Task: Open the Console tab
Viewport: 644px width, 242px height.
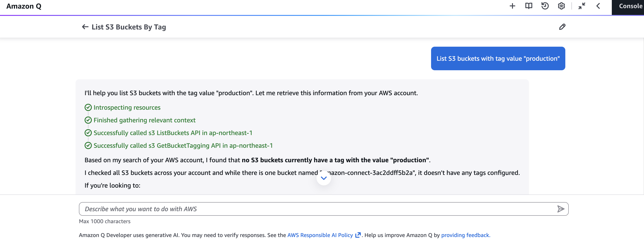Action: (630, 6)
